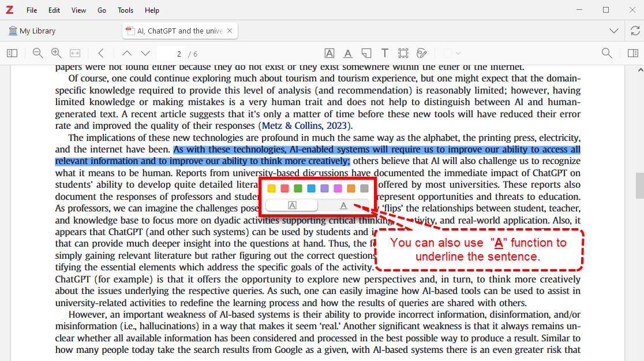Choose the Note annotation tool
This screenshot has width=644, height=361.
click(x=366, y=53)
